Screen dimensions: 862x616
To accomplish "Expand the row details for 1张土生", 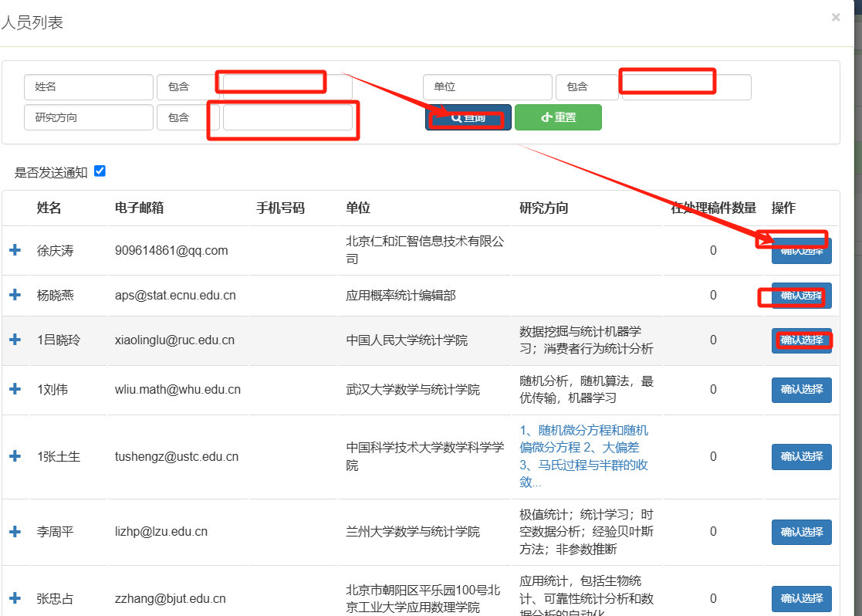I will tap(15, 456).
